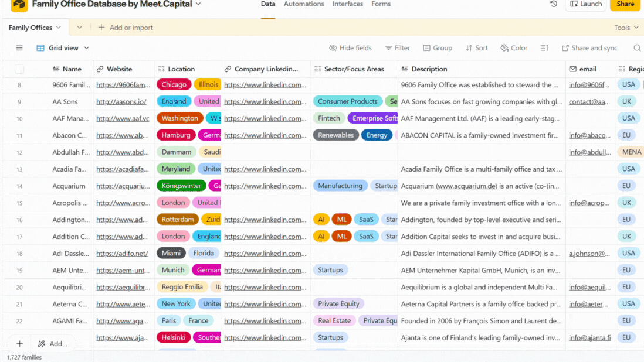Viewport: 644px width, 362px height.
Task: Click the email column header
Action: 590,69
